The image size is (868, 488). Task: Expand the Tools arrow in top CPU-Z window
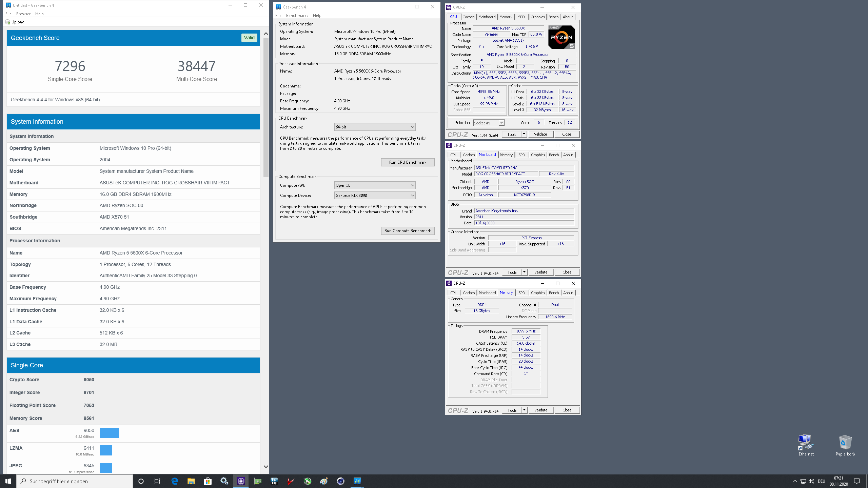click(524, 134)
